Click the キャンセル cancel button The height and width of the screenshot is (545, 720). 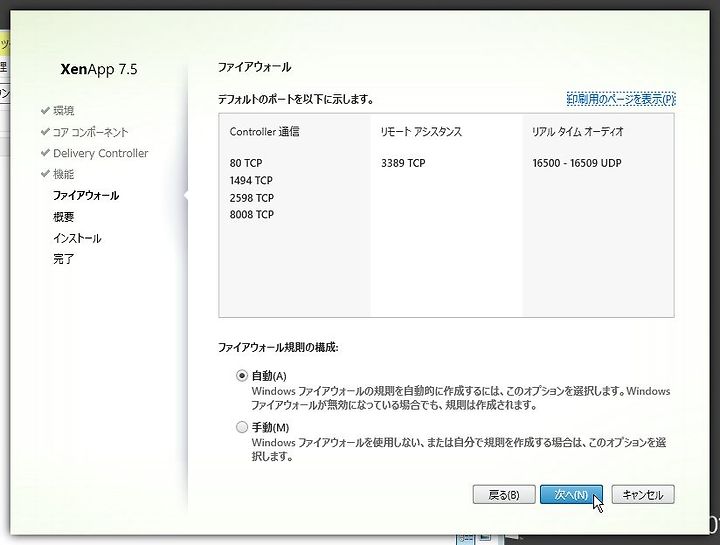tap(643, 494)
